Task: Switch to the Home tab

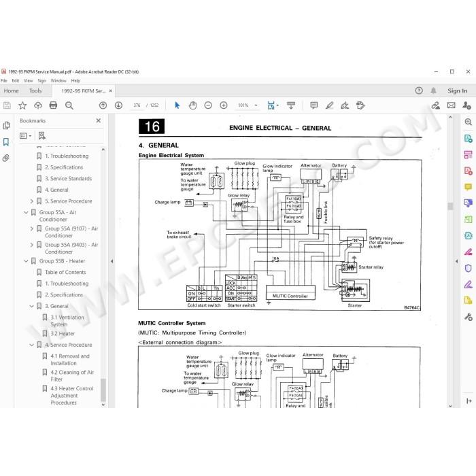Action: pos(12,90)
